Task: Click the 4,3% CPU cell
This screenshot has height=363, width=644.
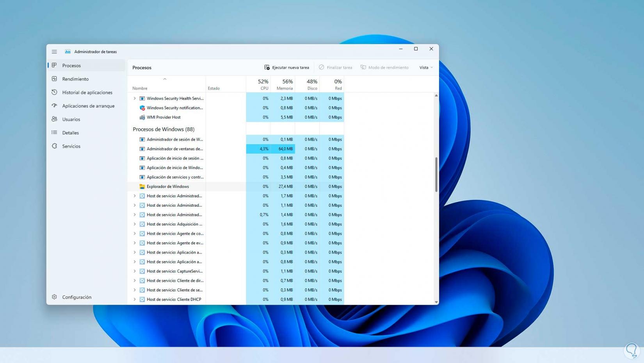Action: coord(258,149)
